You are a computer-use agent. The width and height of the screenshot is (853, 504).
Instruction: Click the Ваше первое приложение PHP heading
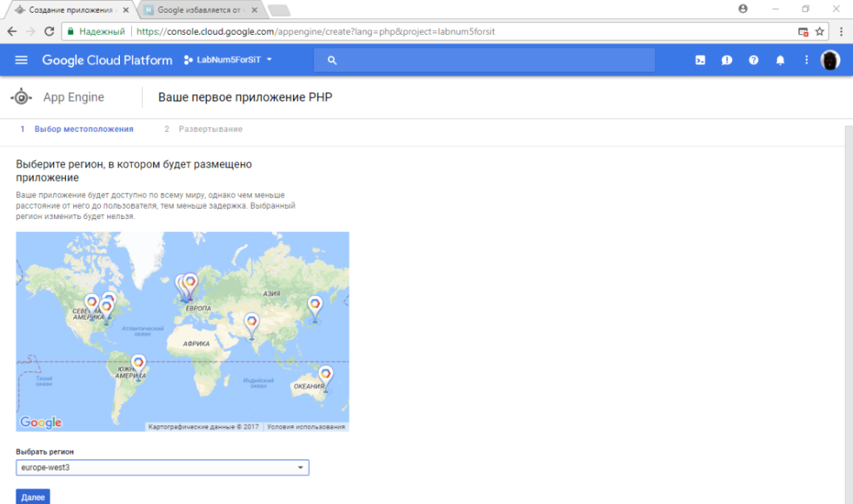pos(245,98)
